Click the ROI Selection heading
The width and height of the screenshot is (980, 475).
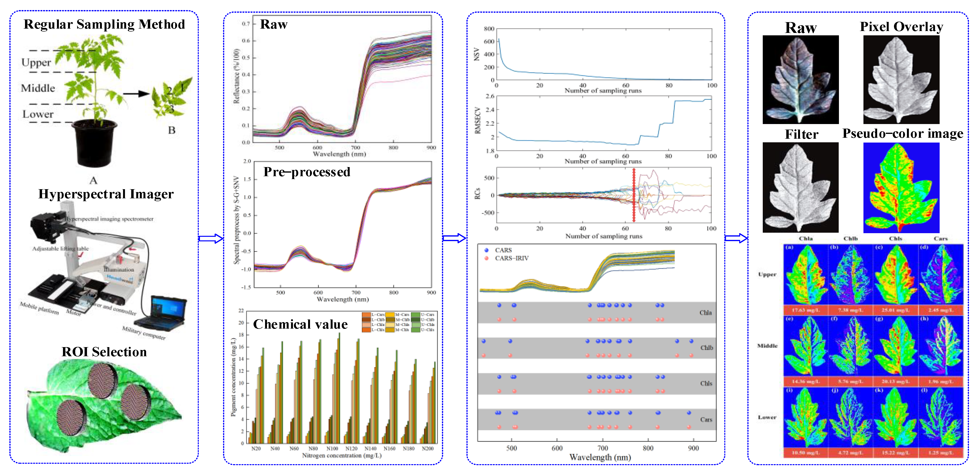[104, 352]
